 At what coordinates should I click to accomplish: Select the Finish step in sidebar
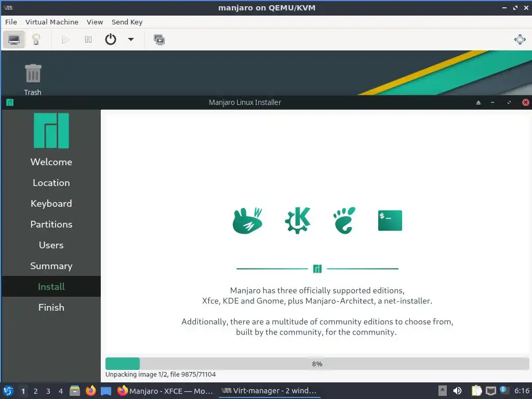point(51,307)
